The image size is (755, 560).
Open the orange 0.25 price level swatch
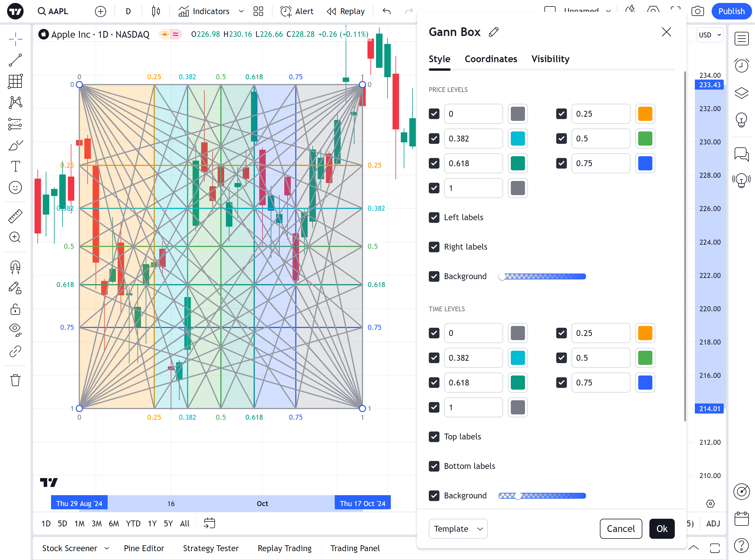tap(645, 114)
